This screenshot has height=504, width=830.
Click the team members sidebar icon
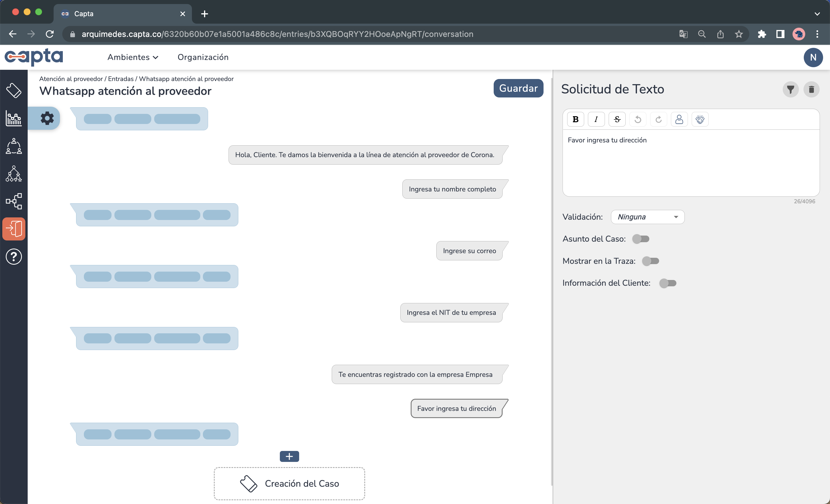(14, 146)
